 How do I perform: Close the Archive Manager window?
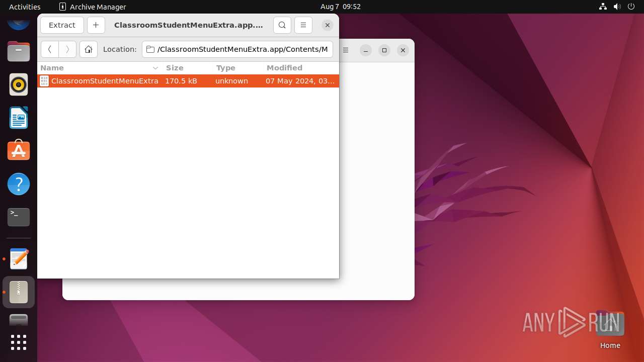[328, 25]
